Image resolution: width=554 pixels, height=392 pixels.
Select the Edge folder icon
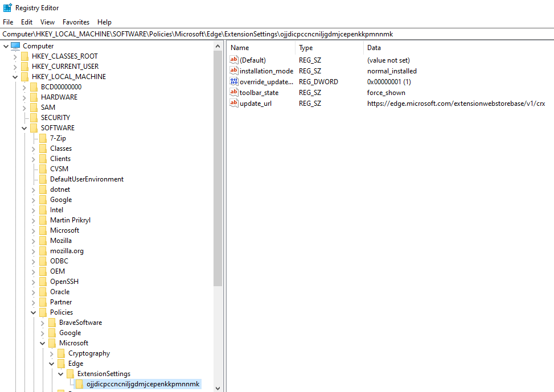(61, 364)
